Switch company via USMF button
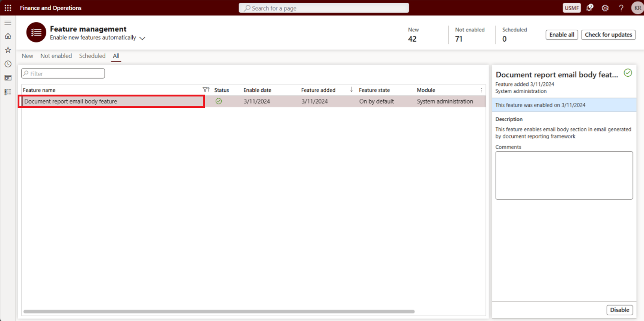 click(572, 8)
